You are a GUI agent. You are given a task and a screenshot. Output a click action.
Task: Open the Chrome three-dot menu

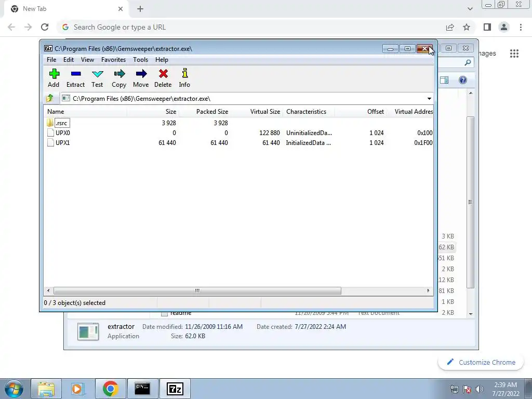tap(521, 27)
